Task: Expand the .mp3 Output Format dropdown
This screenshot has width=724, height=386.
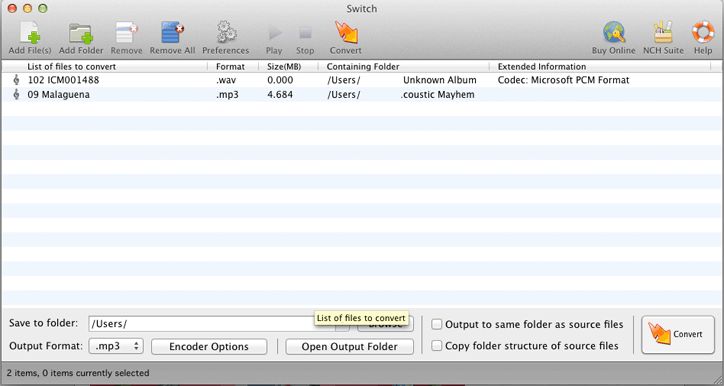Action: click(x=116, y=346)
